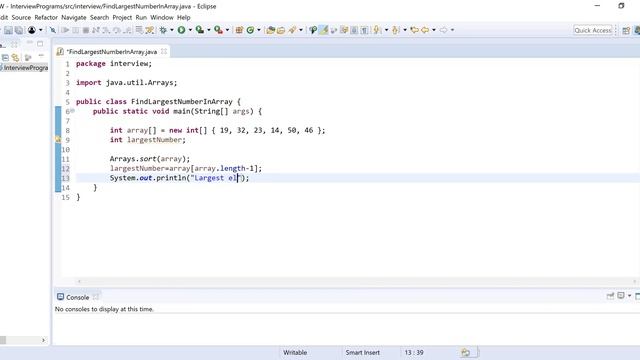Click the Terminate debug icon

86,30
